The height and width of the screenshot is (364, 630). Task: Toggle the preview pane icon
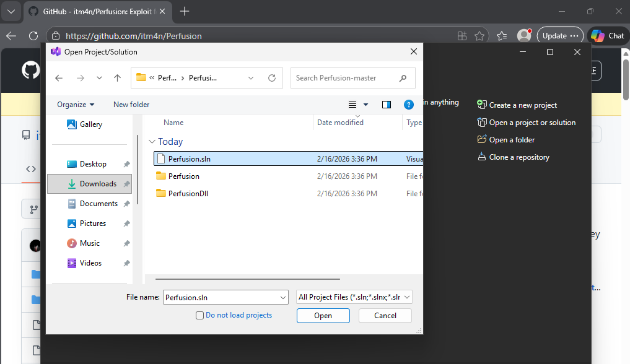click(387, 105)
